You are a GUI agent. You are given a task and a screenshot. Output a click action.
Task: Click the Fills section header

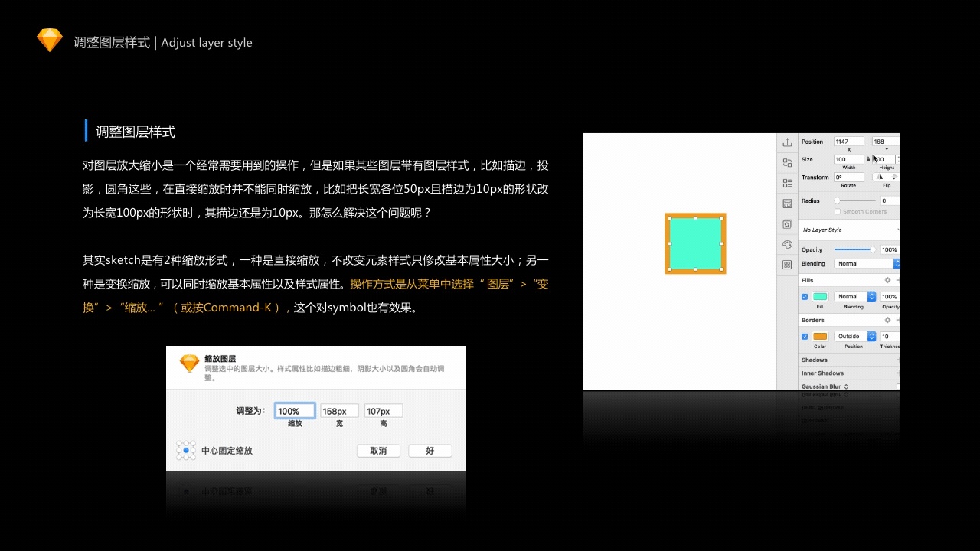point(808,280)
